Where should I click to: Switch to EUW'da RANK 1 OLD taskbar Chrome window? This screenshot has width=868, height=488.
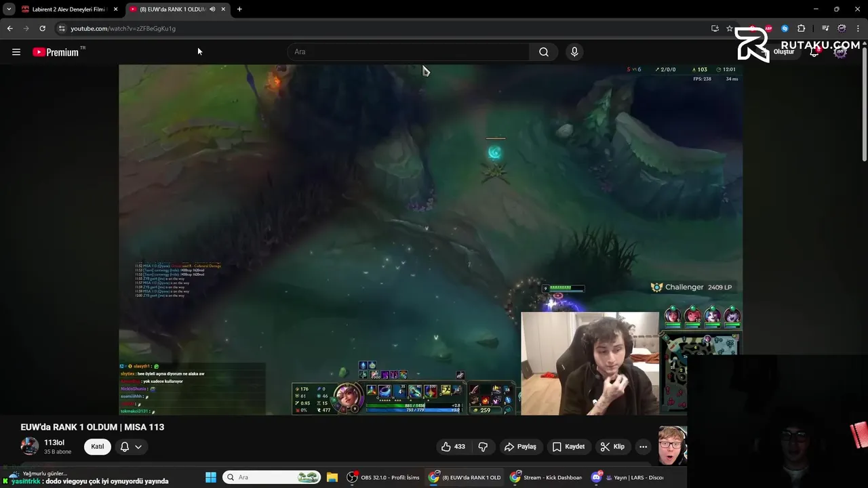(x=465, y=477)
